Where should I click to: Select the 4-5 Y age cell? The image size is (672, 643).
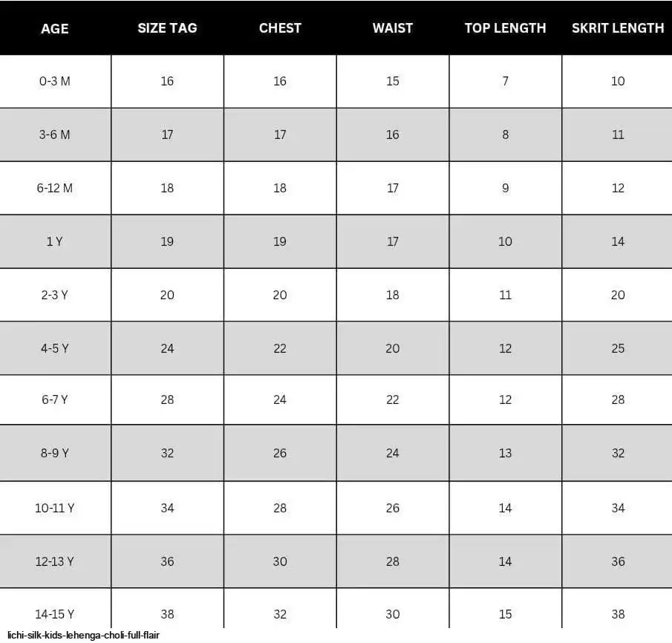(x=55, y=348)
